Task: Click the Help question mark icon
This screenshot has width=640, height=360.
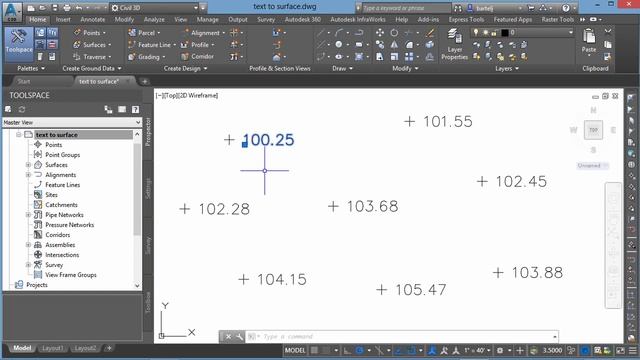Action: point(565,8)
